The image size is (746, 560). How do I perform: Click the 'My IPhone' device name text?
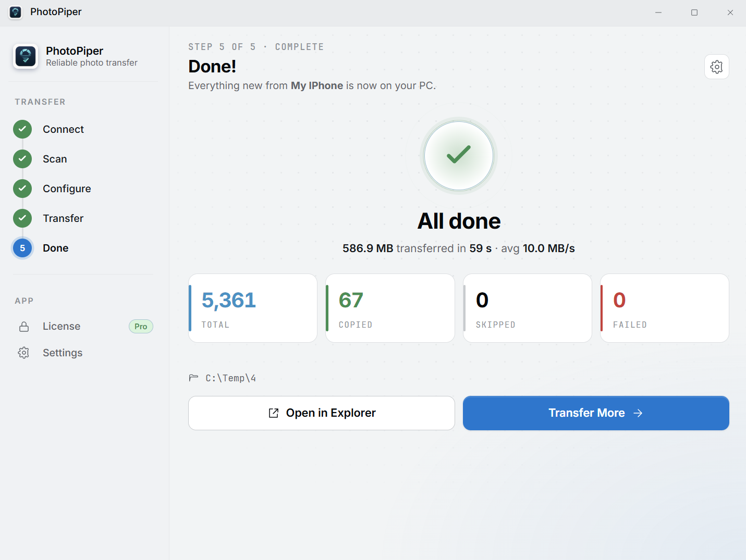317,85
